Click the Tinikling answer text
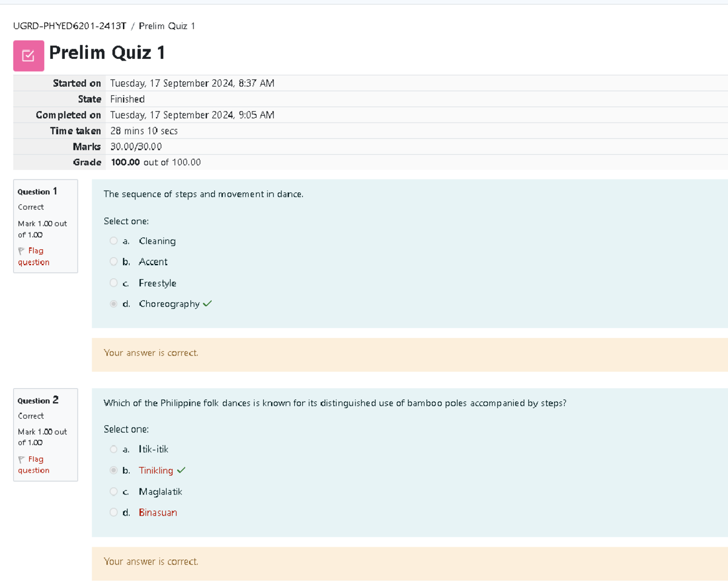The height and width of the screenshot is (586, 728). [x=157, y=470]
